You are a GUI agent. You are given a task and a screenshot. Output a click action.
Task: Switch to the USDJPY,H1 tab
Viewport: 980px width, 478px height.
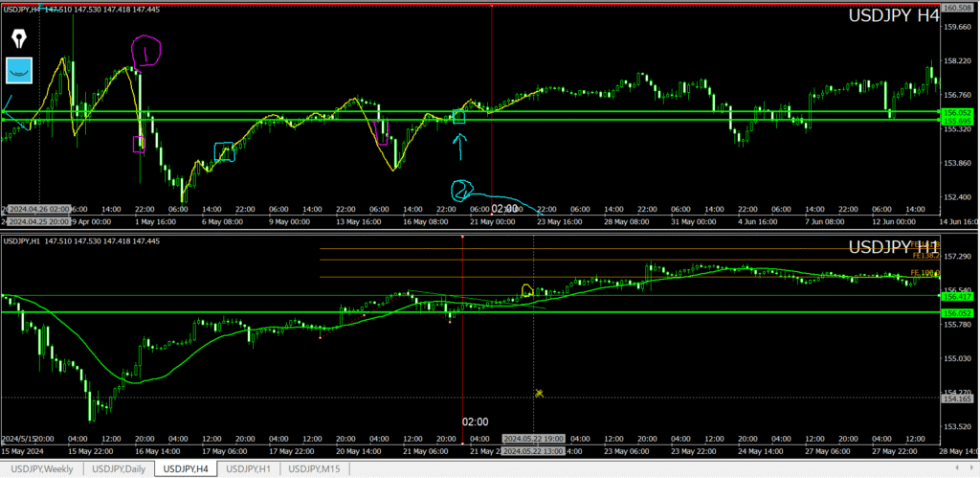tap(251, 468)
